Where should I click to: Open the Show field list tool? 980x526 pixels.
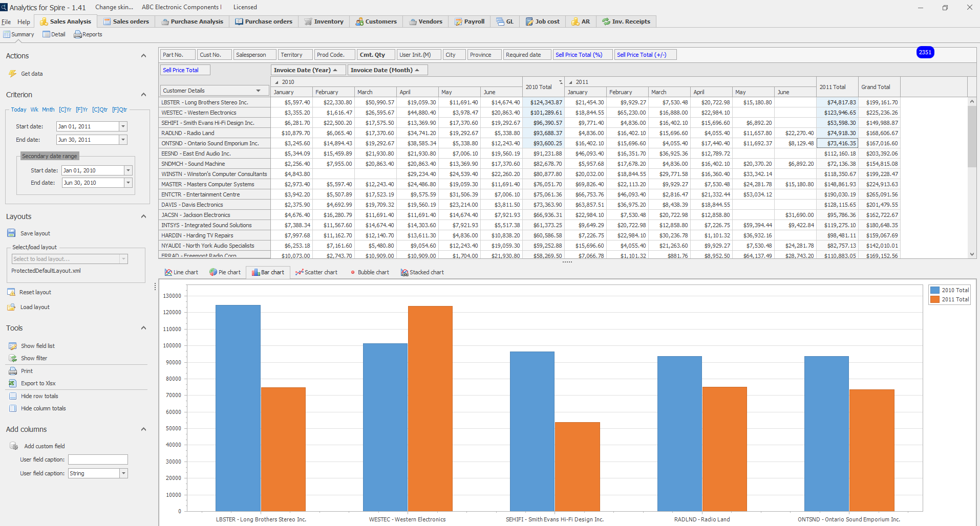pyautogui.click(x=32, y=346)
